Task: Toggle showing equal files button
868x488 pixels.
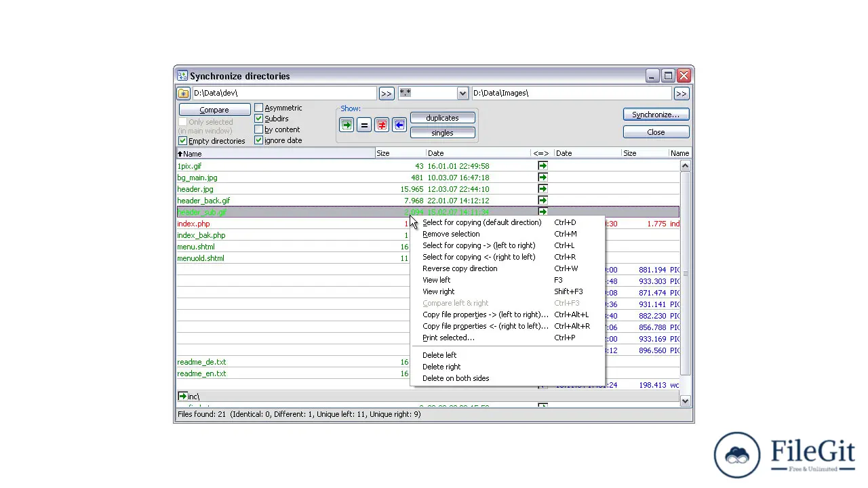Action: pos(364,125)
